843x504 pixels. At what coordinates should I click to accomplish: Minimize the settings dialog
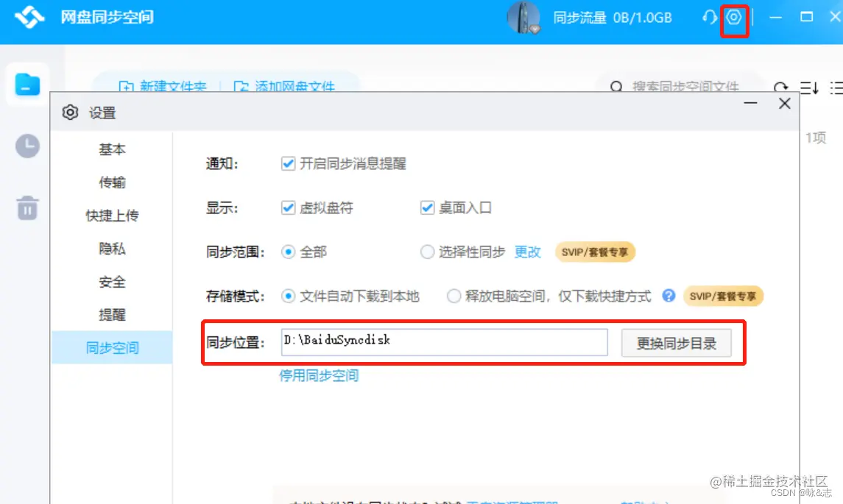pos(750,103)
